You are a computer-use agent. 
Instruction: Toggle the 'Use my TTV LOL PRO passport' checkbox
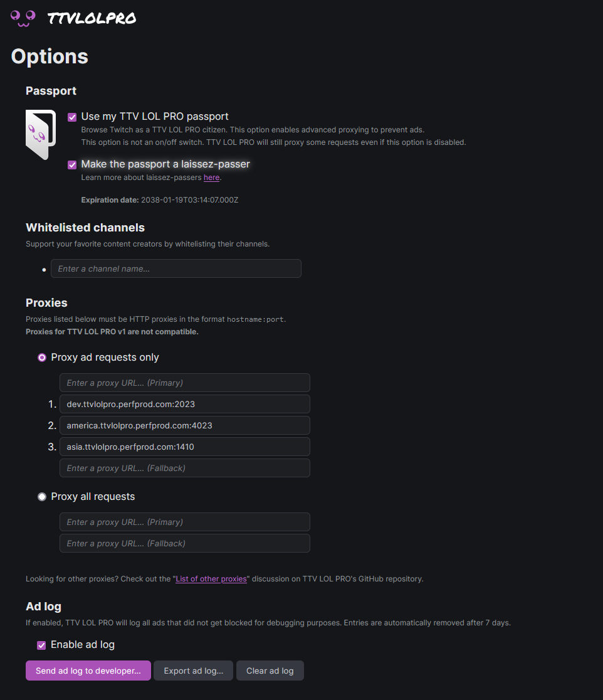pos(71,117)
